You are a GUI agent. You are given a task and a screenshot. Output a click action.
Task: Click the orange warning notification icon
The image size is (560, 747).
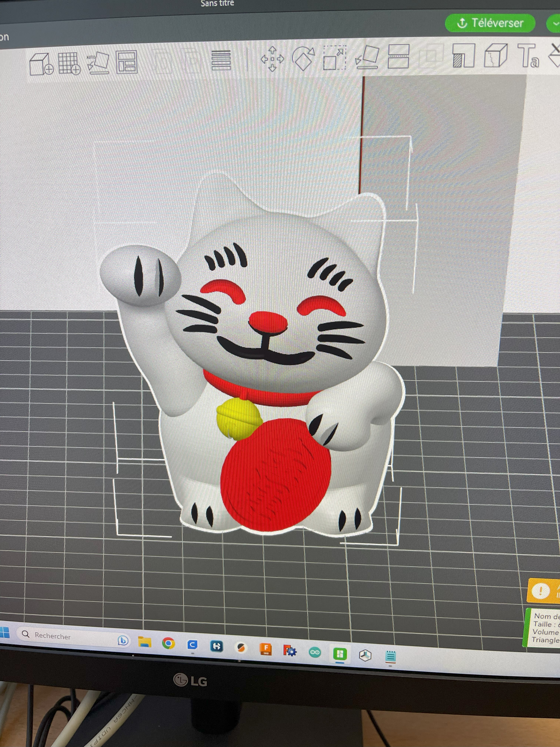tap(540, 591)
